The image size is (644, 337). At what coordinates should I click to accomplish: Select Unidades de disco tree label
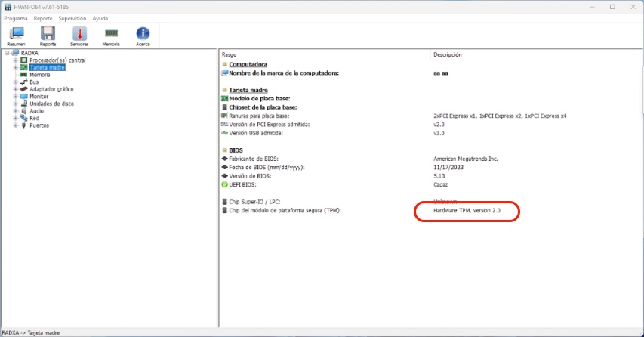coord(52,104)
